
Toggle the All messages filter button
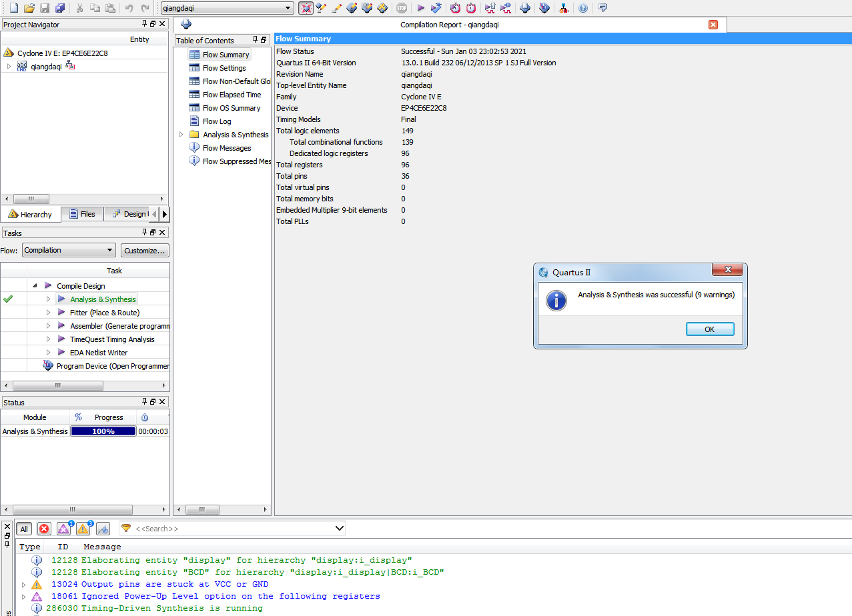click(x=24, y=529)
